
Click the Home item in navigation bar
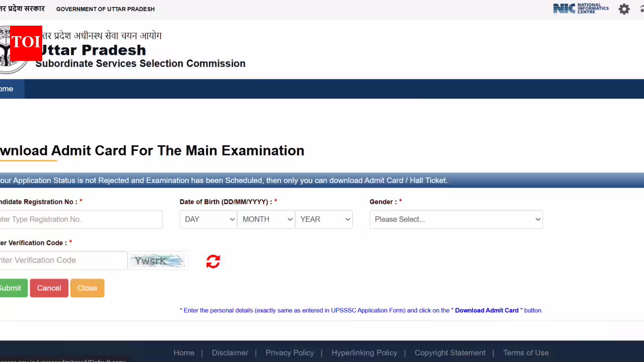8,89
